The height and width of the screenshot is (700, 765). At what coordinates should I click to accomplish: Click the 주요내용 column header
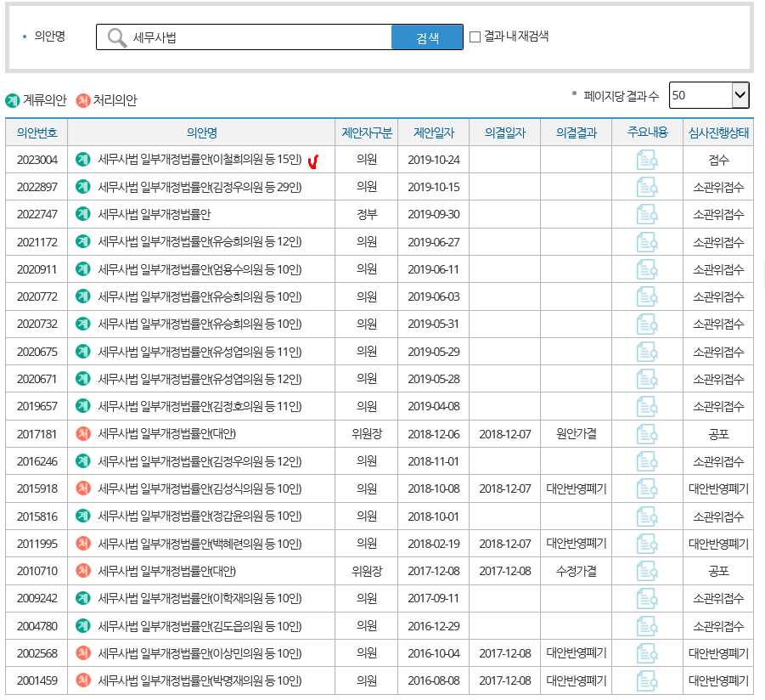tap(648, 133)
